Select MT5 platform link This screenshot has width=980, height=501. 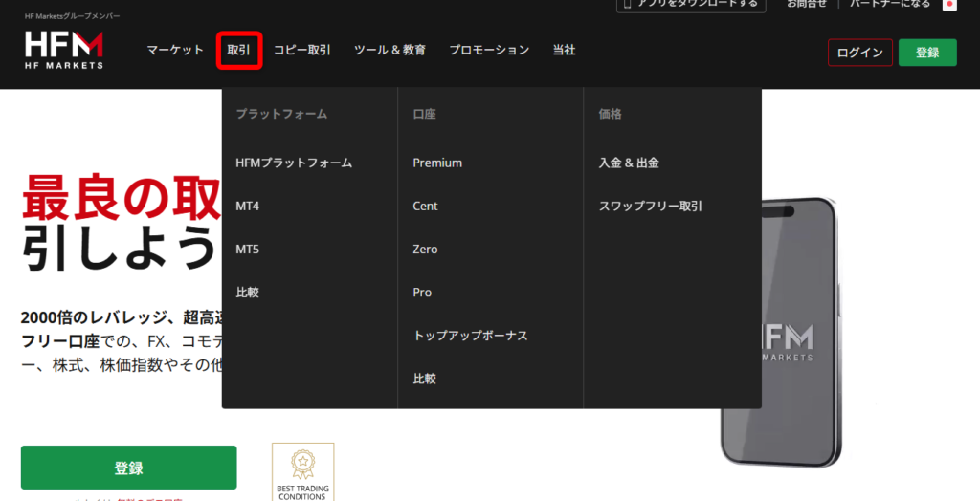[248, 250]
